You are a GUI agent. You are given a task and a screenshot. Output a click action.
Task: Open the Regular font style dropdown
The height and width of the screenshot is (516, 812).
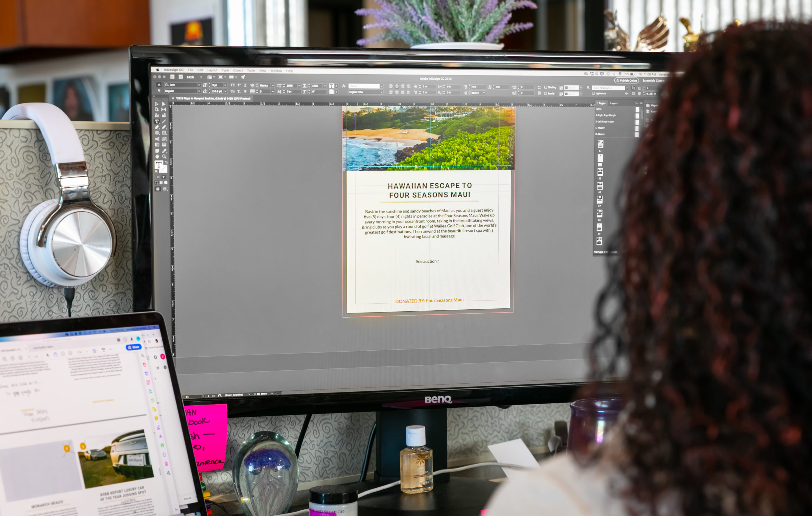(199, 91)
